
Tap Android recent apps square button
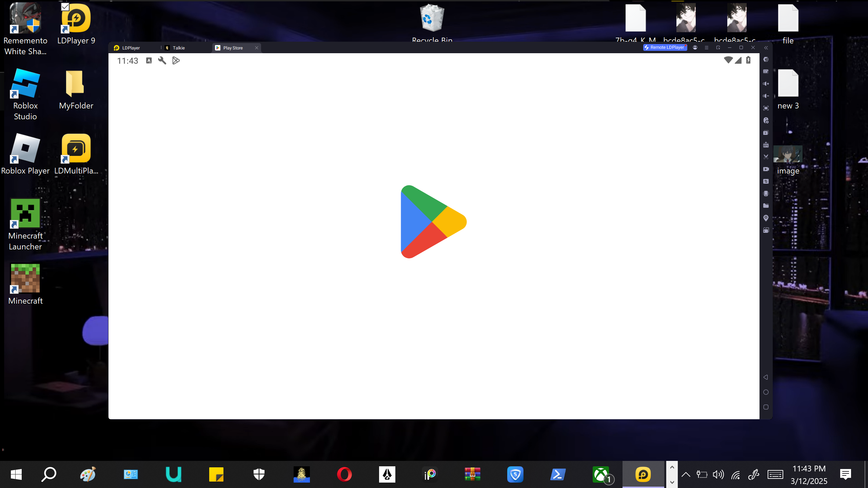(766, 407)
